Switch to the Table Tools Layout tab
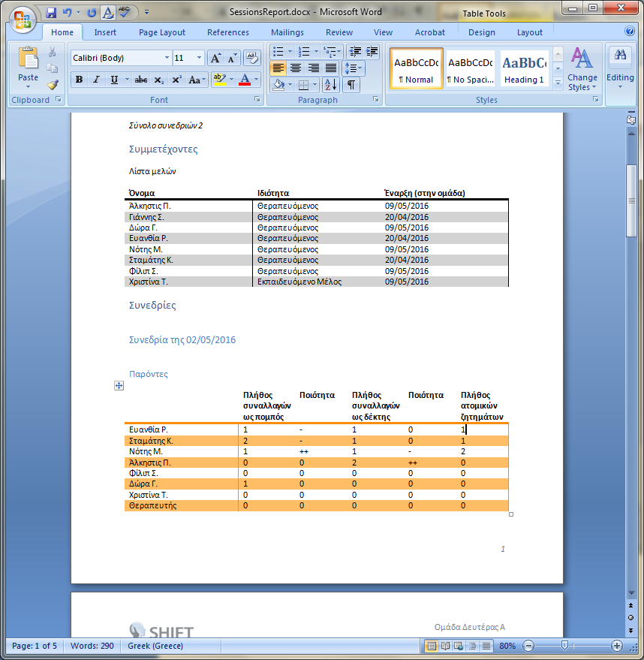The height and width of the screenshot is (660, 644). coord(530,32)
